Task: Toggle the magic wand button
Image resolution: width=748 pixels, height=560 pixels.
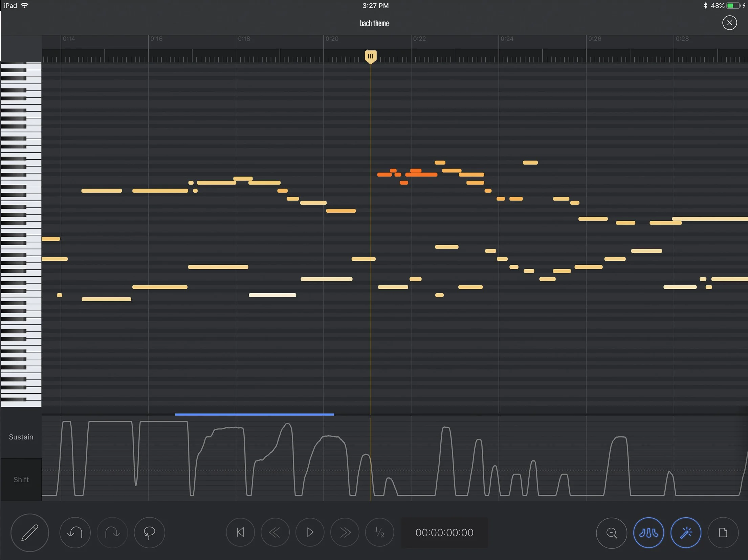Action: click(x=686, y=533)
